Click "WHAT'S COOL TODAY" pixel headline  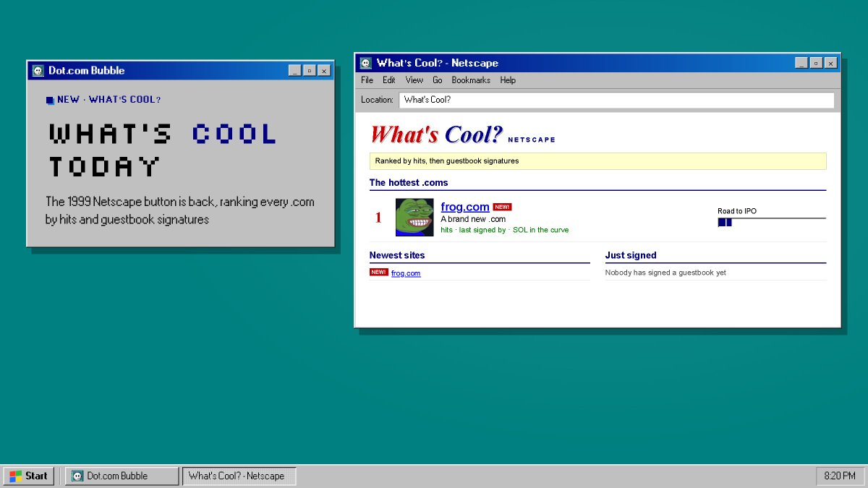(x=163, y=150)
